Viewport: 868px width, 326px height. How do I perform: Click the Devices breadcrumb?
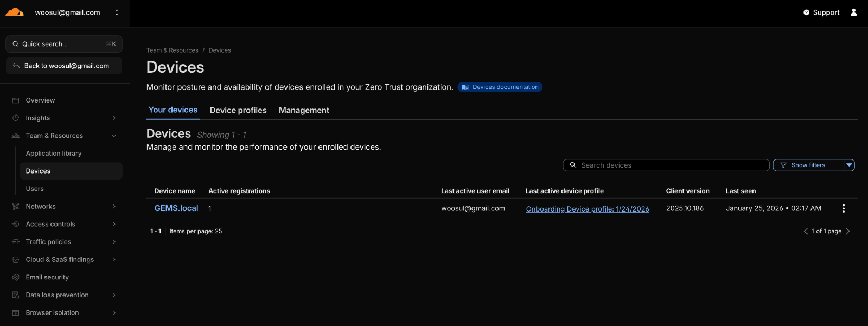click(x=220, y=50)
